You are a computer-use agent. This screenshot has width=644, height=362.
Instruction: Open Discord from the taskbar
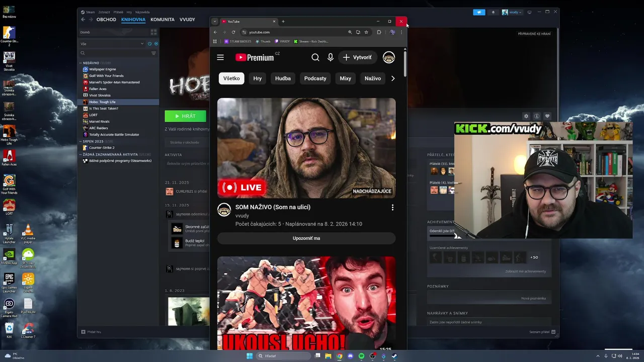pyautogui.click(x=350, y=356)
